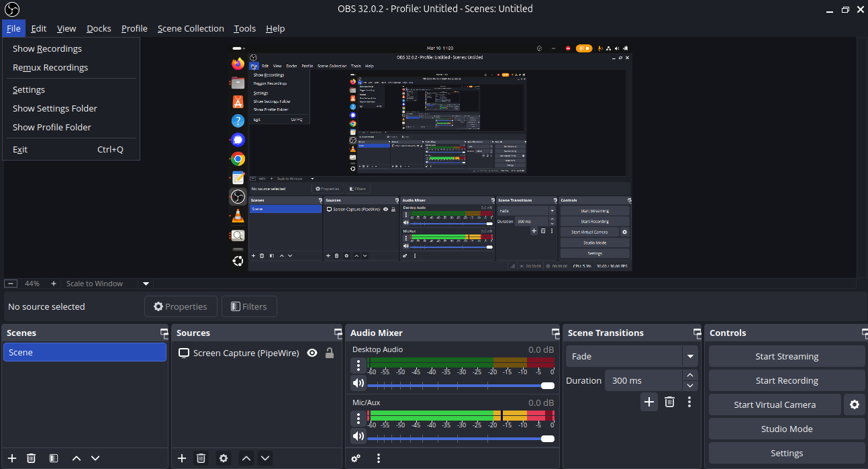Remove selected scene using trash icon
868x469 pixels.
click(x=31, y=458)
